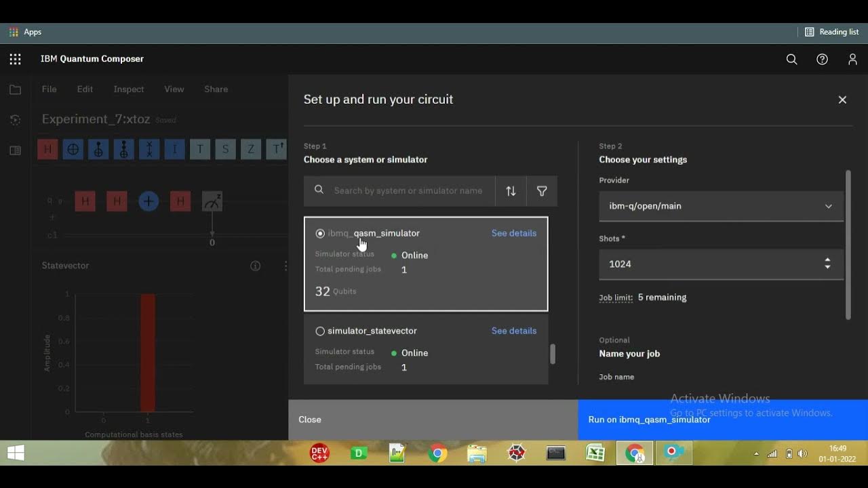Viewport: 868px width, 488px height.
Task: Open the docs panel icon in sidebar
Action: tap(15, 150)
